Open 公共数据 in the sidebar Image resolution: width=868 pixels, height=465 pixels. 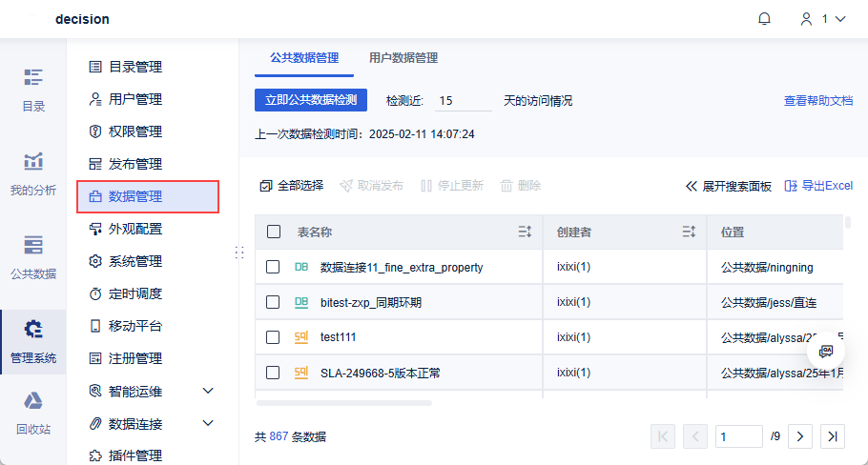(33, 256)
